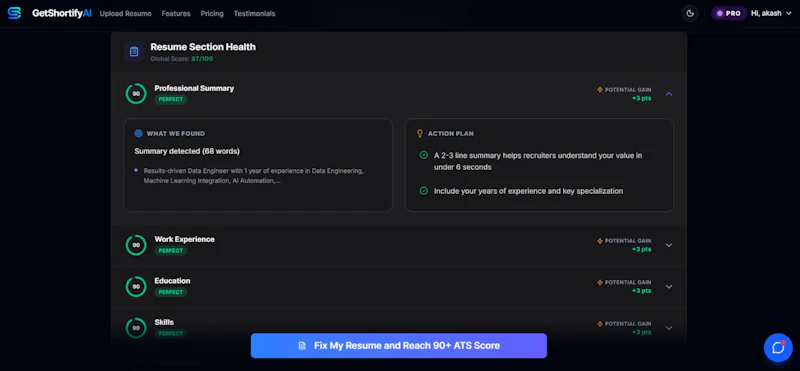
Task: Click the Skills heading
Action: click(x=164, y=322)
